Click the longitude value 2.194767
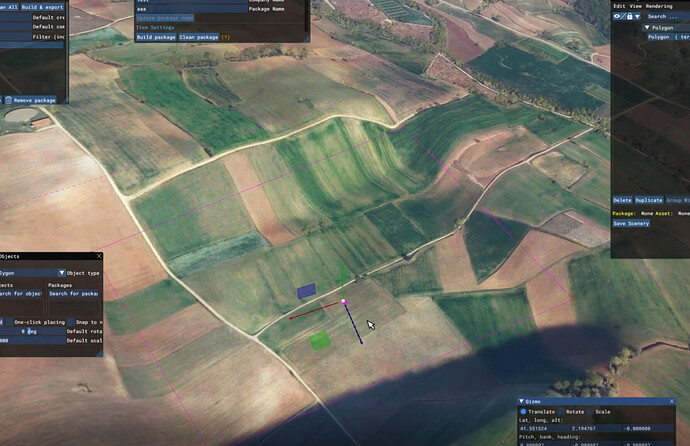Screen dimensions: 690x446 coord(595,428)
